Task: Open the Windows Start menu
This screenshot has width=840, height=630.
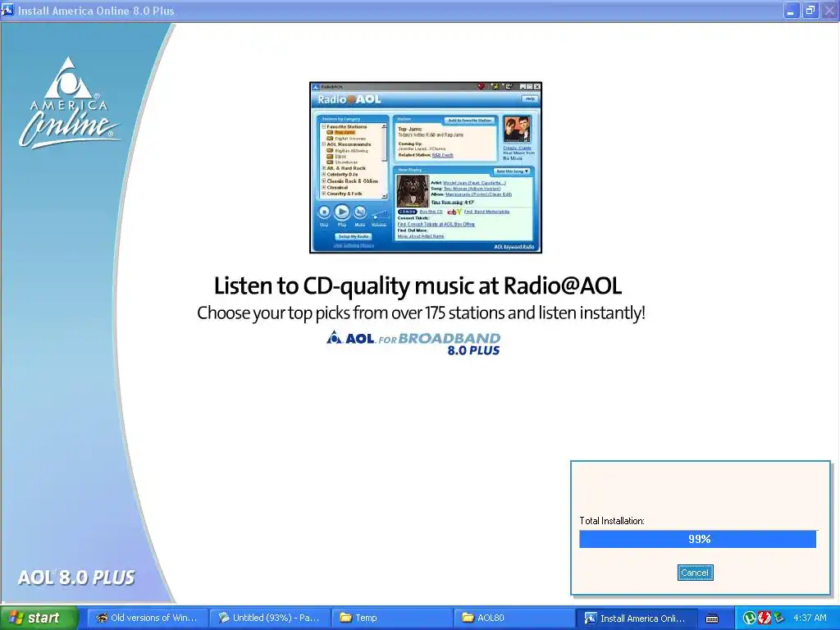Action: click(39, 618)
